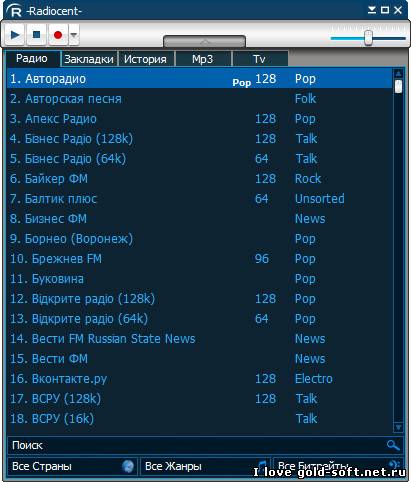The width and height of the screenshot is (411, 482).
Task: Stop playback with the square button
Action: 37,34
